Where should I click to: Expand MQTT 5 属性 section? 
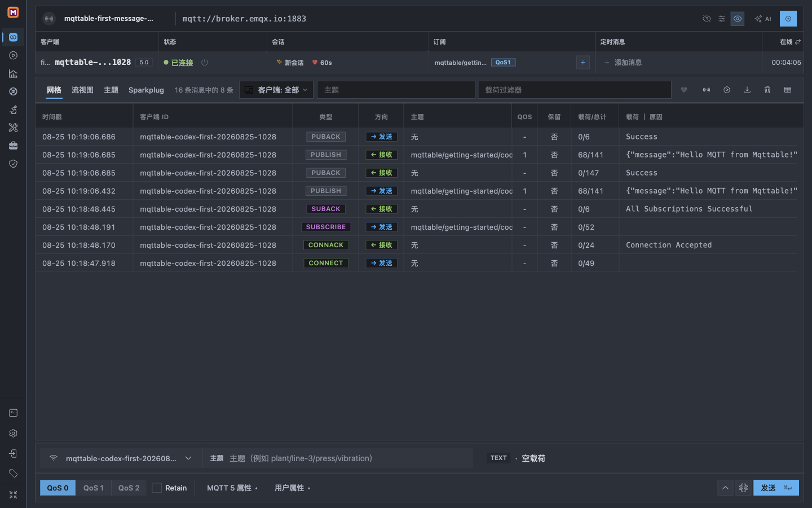[x=232, y=488]
